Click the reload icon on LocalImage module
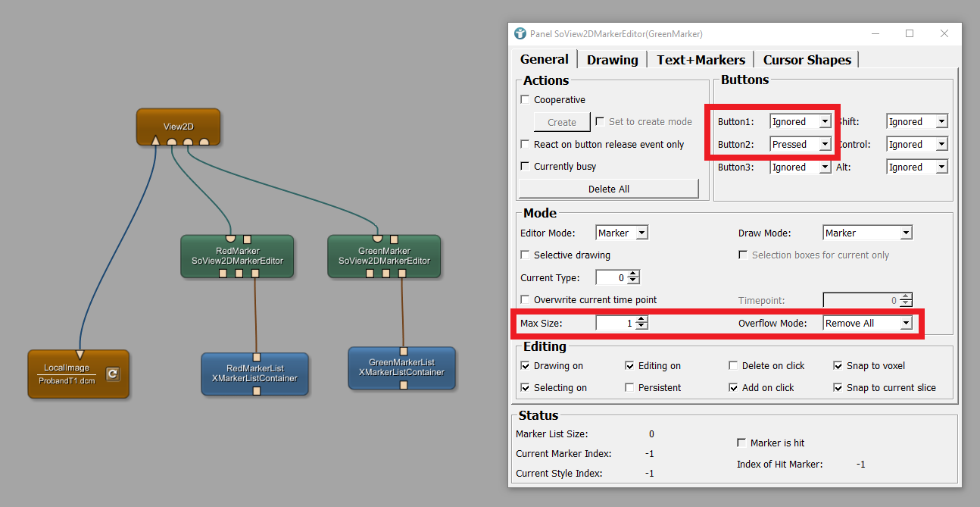This screenshot has width=980, height=507. point(112,374)
